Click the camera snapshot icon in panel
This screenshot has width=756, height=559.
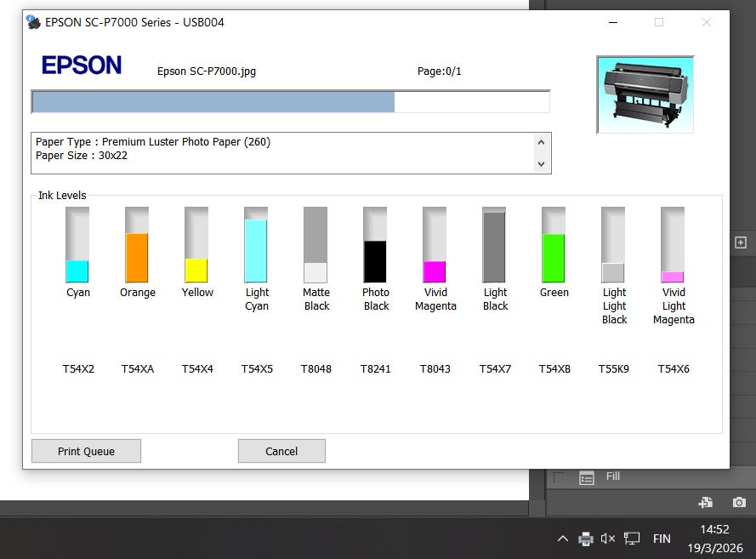pos(739,503)
